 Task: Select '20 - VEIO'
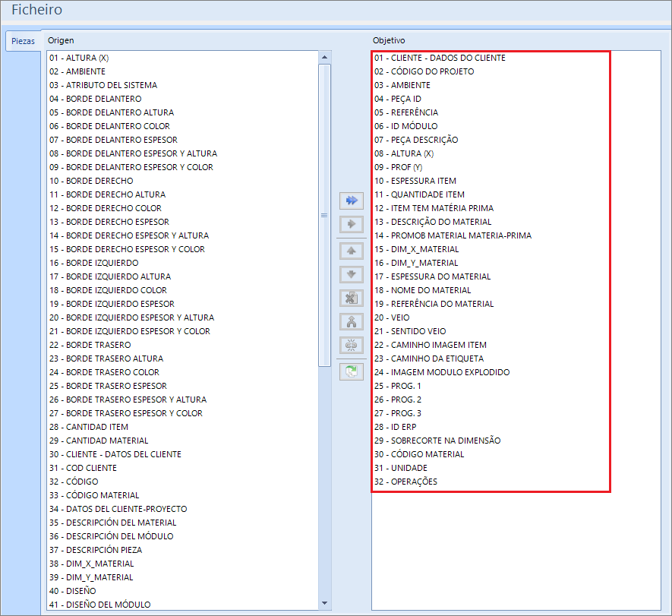click(x=392, y=317)
